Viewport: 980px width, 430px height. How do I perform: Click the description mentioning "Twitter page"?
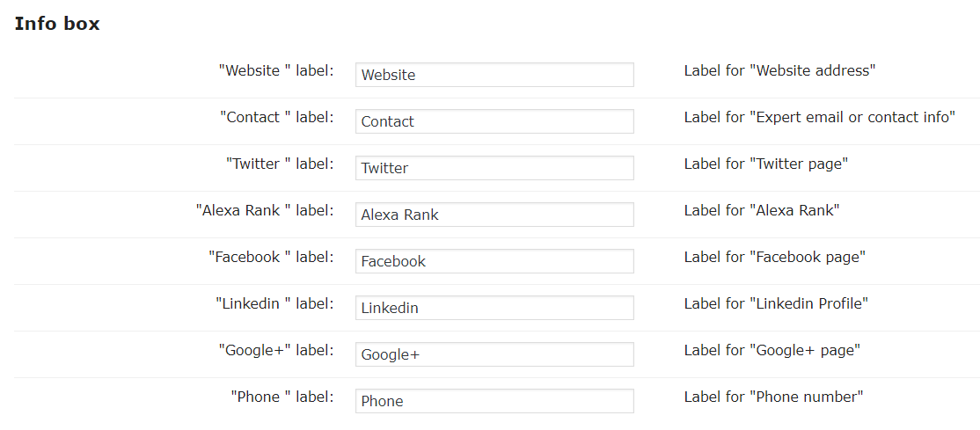[x=765, y=164]
